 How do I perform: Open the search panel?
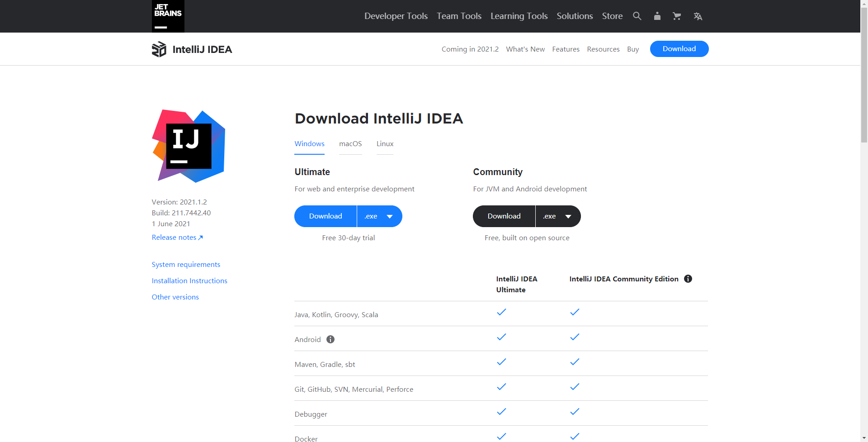click(x=637, y=16)
